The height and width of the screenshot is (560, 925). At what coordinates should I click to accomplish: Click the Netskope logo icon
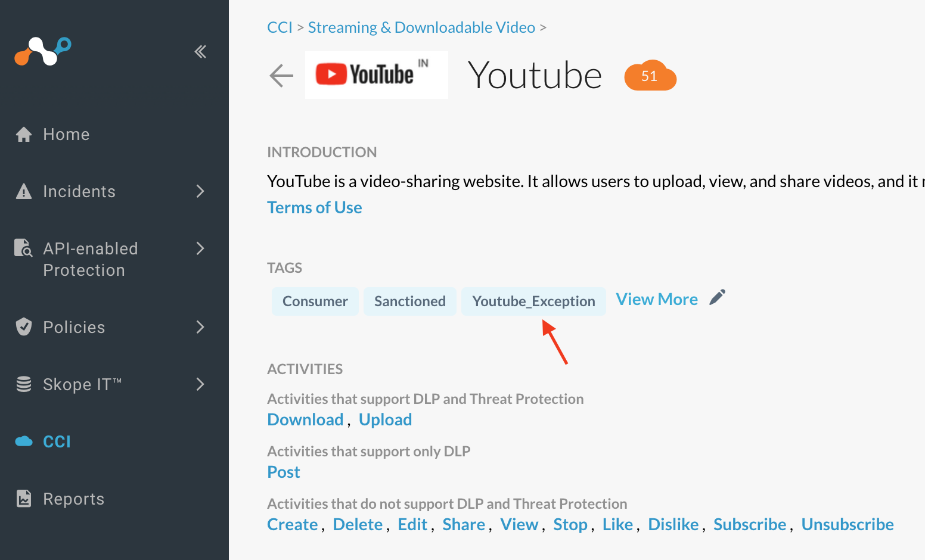[43, 51]
